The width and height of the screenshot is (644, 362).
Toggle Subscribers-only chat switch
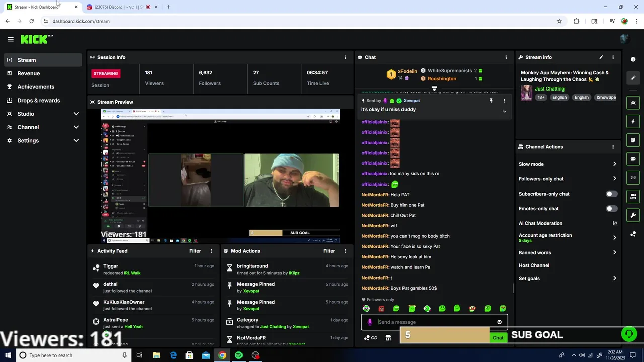pyautogui.click(x=611, y=194)
